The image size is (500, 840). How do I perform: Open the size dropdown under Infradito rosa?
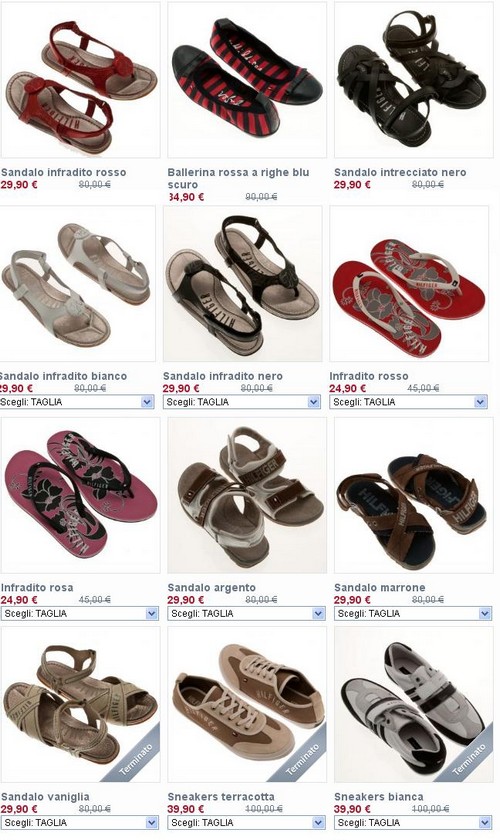pyautogui.click(x=80, y=613)
